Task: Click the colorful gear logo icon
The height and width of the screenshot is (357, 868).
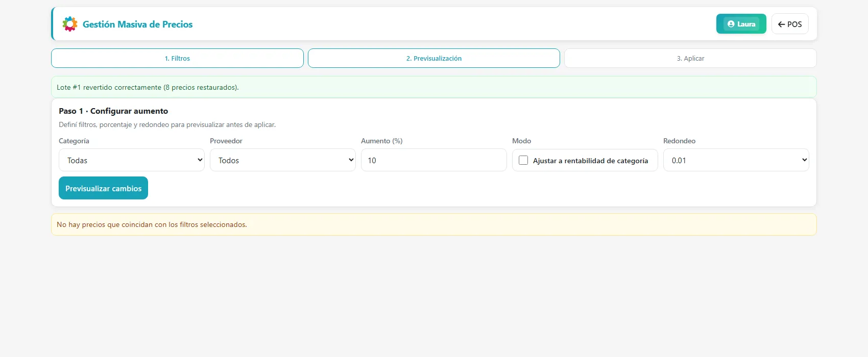Action: [70, 24]
